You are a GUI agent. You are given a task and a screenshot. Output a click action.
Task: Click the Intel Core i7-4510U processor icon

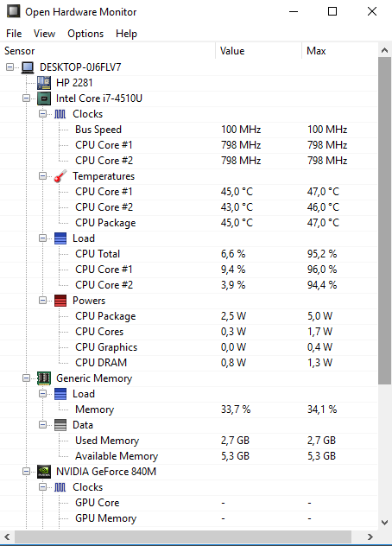[x=44, y=98]
